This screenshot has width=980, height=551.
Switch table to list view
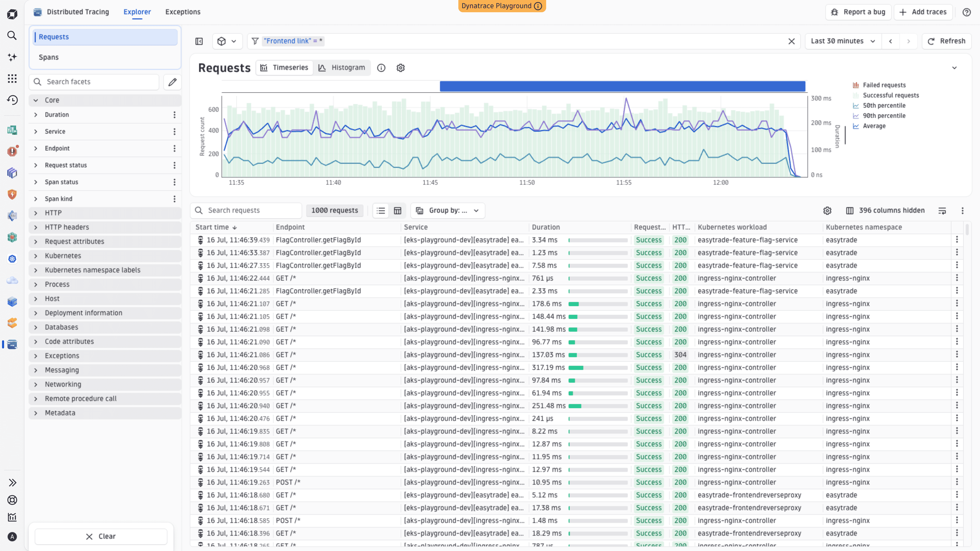381,211
